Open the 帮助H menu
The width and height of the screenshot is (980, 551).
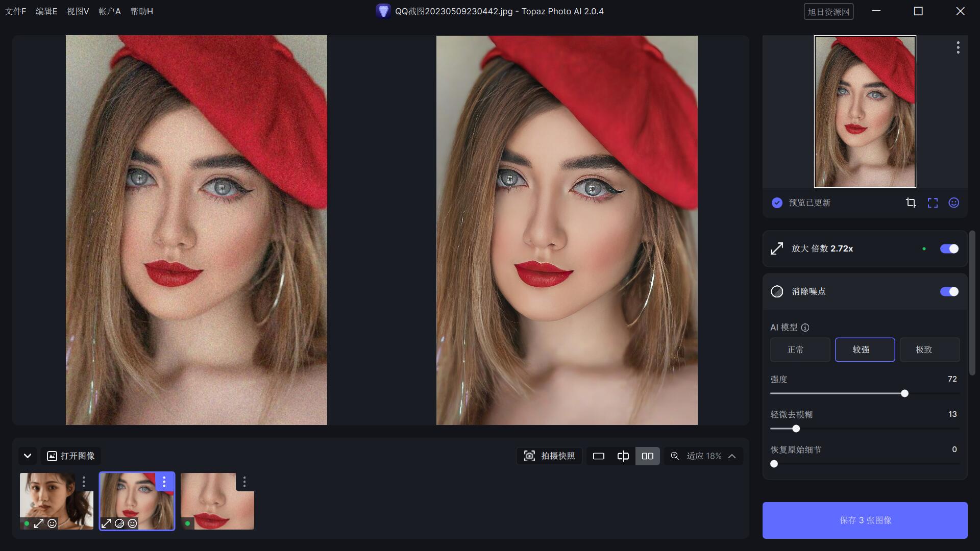coord(141,11)
